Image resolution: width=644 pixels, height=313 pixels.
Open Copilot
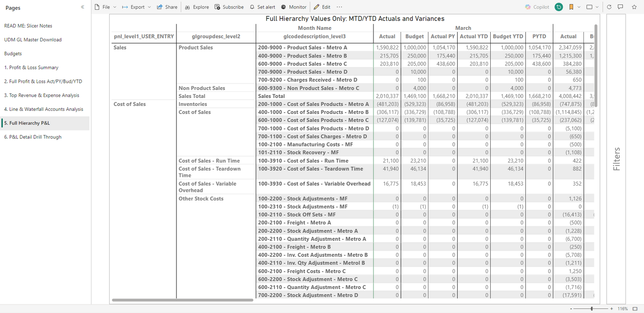click(537, 7)
